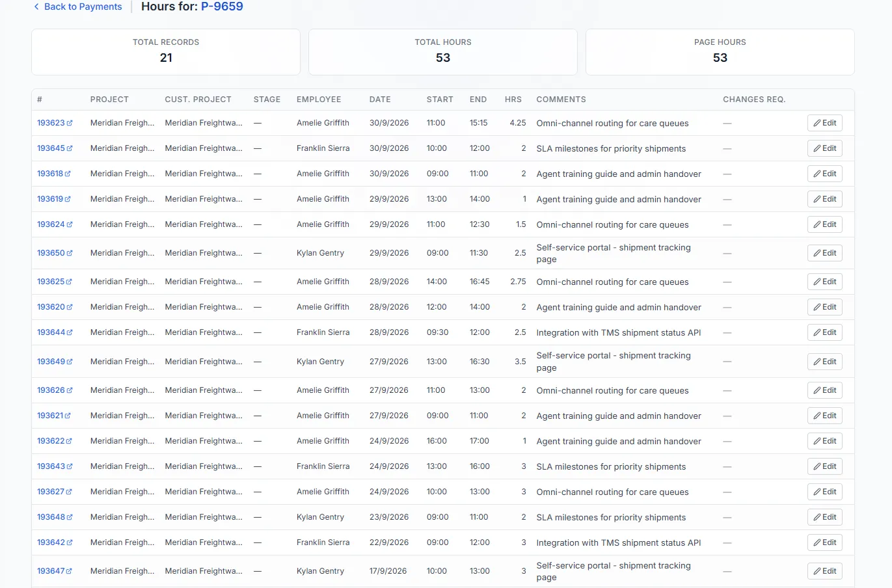Image resolution: width=892 pixels, height=588 pixels.
Task: Edit record 193647 dated 17/9/2026
Action: click(825, 571)
